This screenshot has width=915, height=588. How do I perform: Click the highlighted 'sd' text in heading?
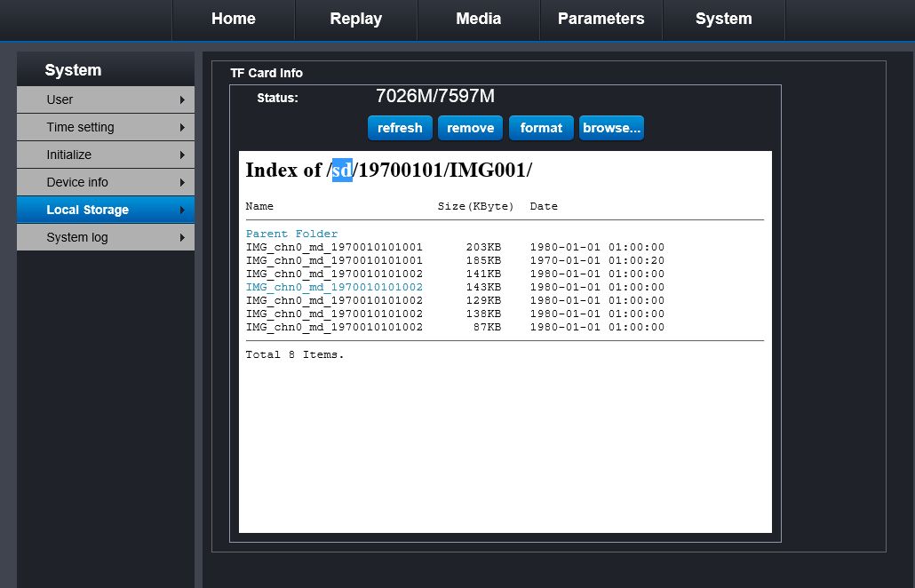point(342,170)
